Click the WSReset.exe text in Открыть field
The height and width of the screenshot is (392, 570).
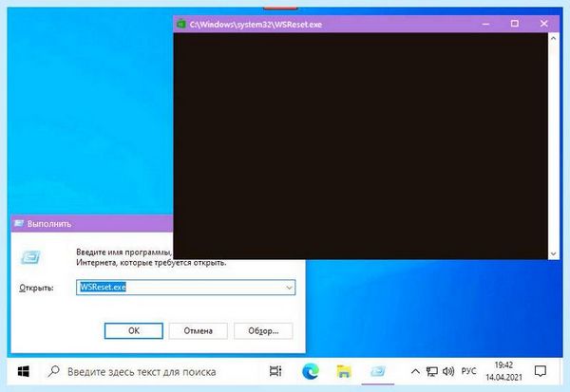103,287
